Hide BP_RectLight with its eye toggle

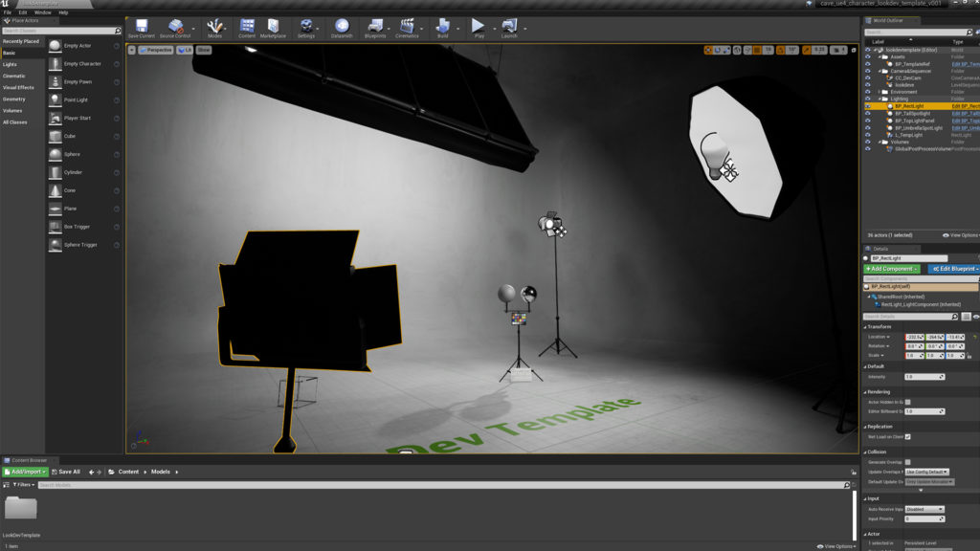[x=867, y=105]
